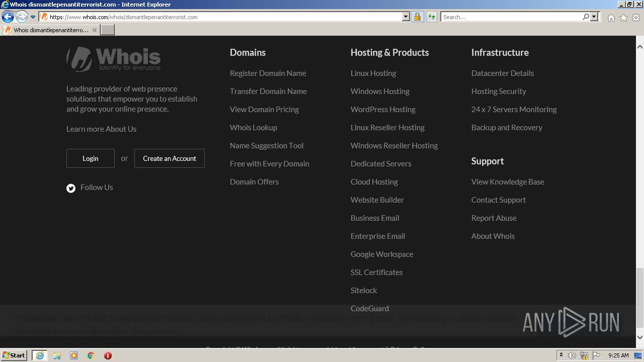Open Backup and Recovery link

click(507, 127)
